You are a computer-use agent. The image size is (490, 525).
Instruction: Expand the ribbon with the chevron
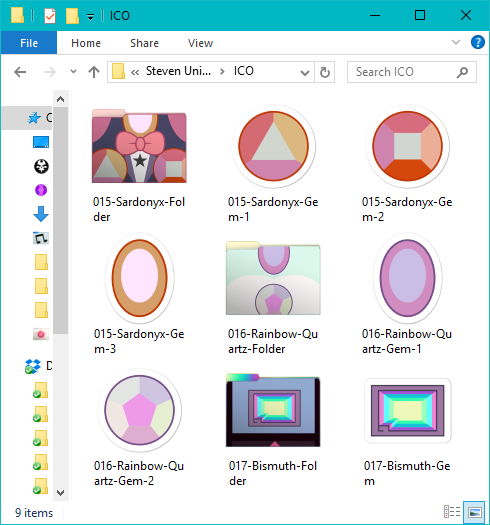coord(456,42)
